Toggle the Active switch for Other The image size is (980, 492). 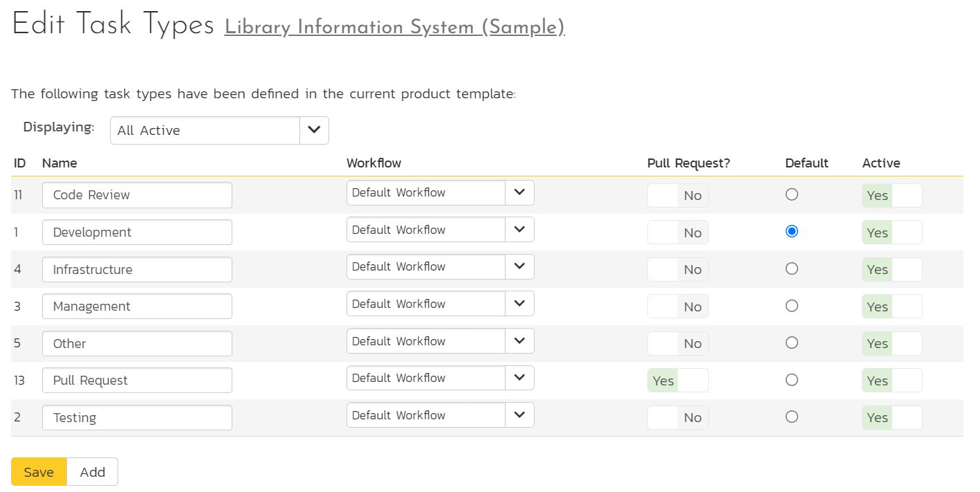[x=892, y=344]
